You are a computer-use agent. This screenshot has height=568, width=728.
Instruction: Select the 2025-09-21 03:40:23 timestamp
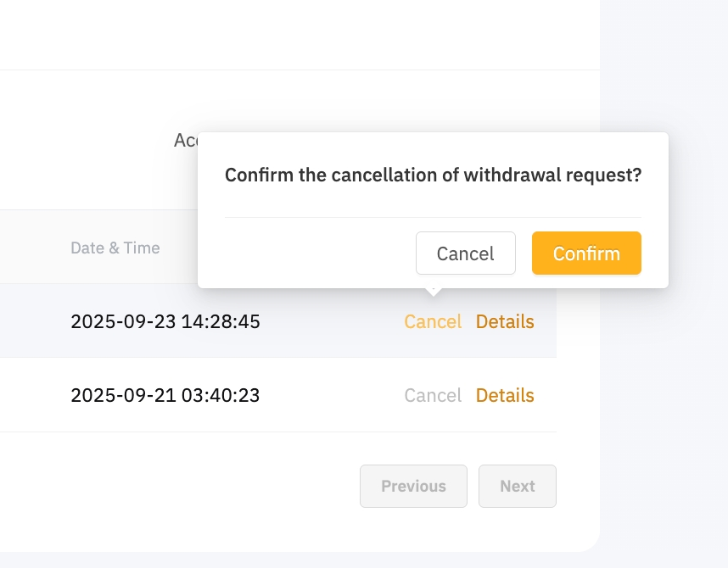coord(165,396)
